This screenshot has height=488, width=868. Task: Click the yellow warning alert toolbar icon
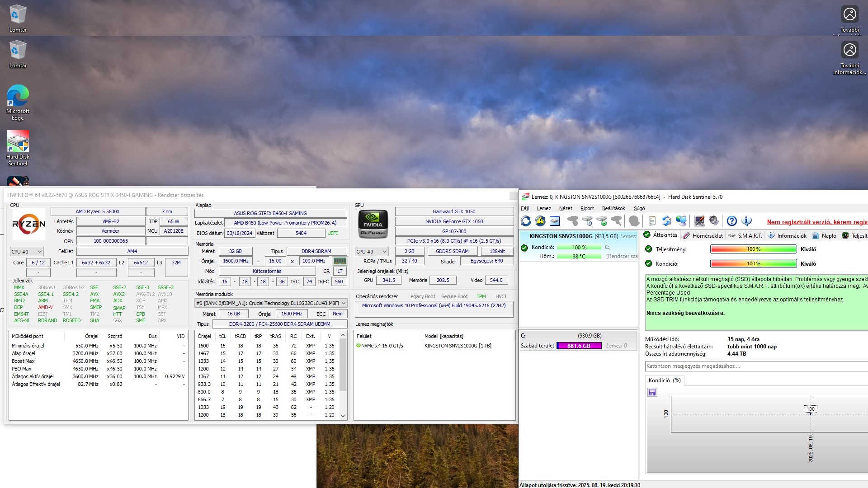click(540, 221)
